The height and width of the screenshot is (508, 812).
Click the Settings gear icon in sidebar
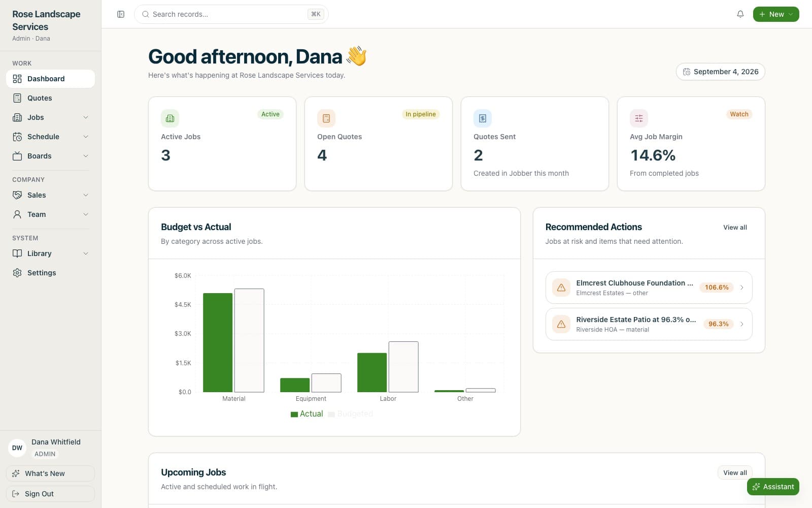17,273
